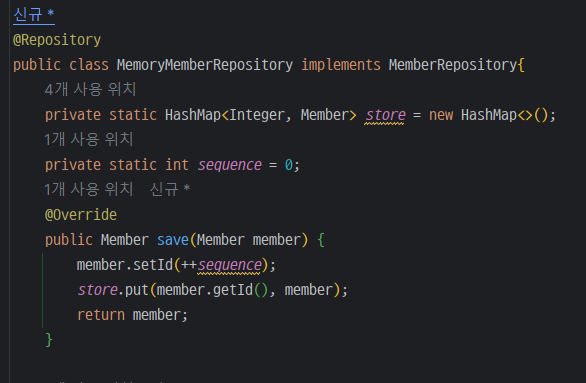Viewport: 586px width, 383px height.
Task: Click the @Override annotation
Action: click(x=81, y=215)
